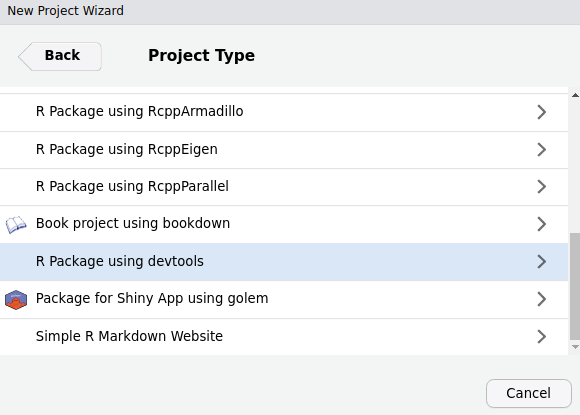Pick Package for Shiny App using golem
This screenshot has width=580, height=415.
point(284,299)
